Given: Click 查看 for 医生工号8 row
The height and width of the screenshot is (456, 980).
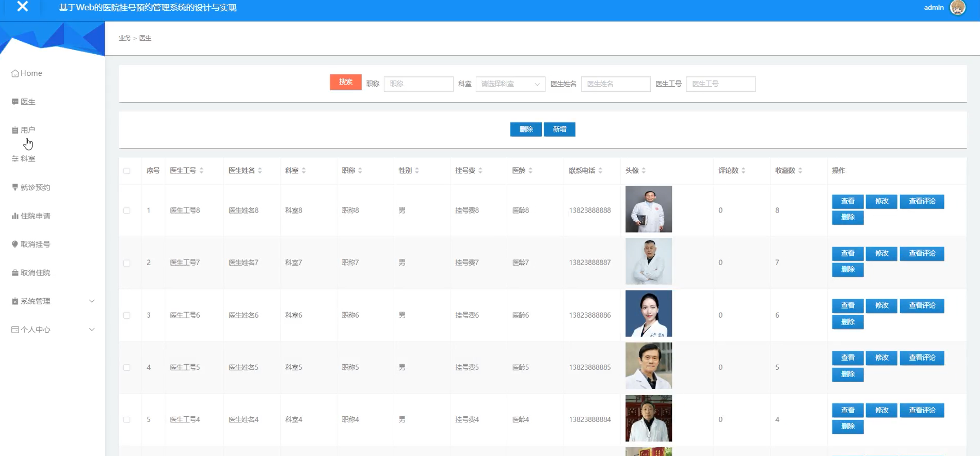Looking at the screenshot, I should [848, 202].
